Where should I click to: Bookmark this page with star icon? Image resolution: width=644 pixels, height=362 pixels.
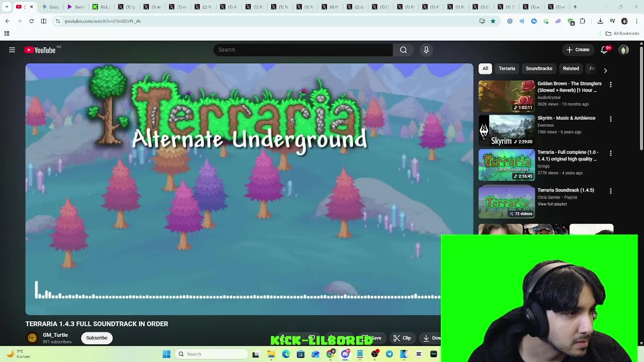493,21
